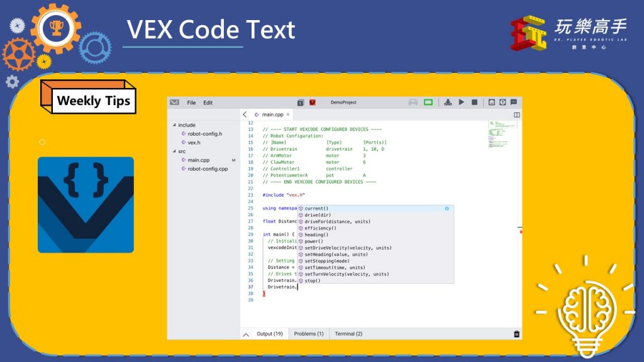Switch to the Output (19) tab
The height and width of the screenshot is (362, 644).
[x=270, y=334]
